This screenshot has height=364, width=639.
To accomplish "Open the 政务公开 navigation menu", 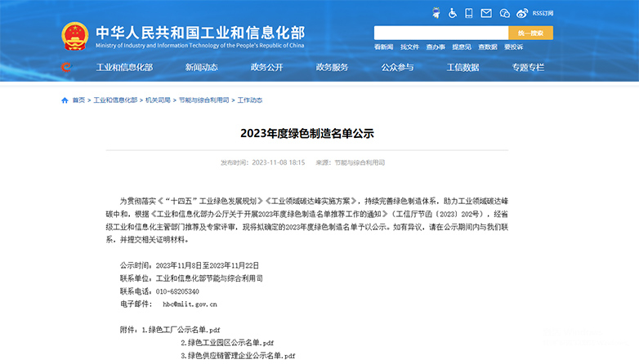I will pos(267,67).
